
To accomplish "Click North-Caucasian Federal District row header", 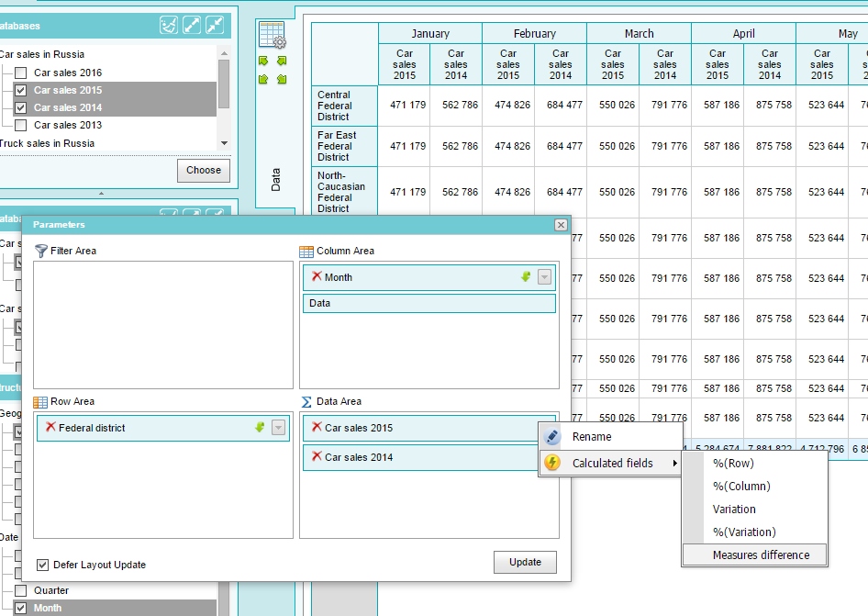I will pos(345,192).
